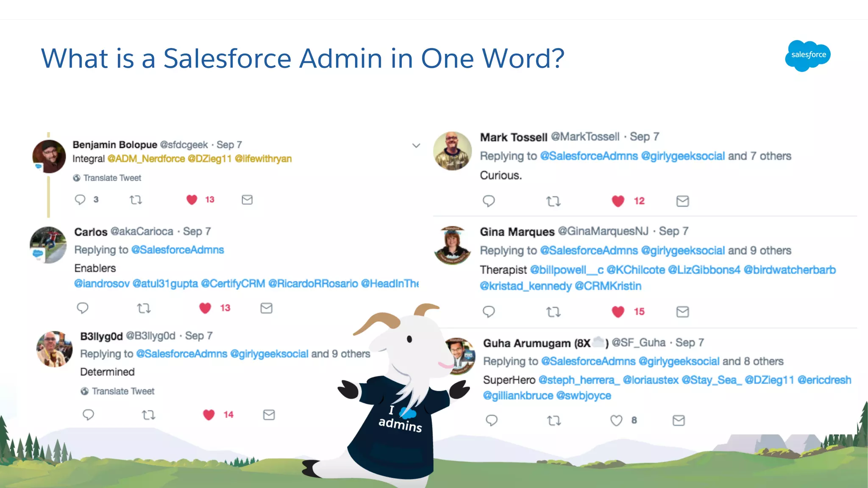
Task: Open @loriaustex mention link
Action: click(x=651, y=380)
